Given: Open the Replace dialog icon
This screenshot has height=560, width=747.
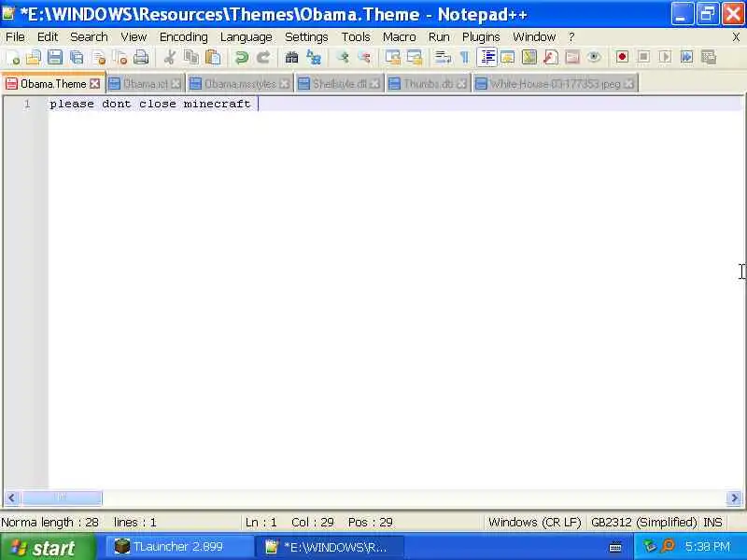Looking at the screenshot, I should [x=314, y=58].
